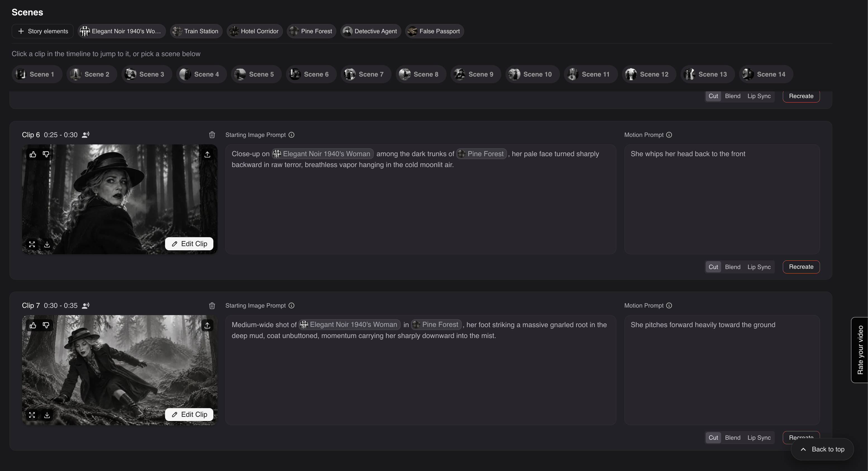Viewport: 868px width, 471px height.
Task: Click the voice icon next to Clip 7 time
Action: (x=85, y=306)
